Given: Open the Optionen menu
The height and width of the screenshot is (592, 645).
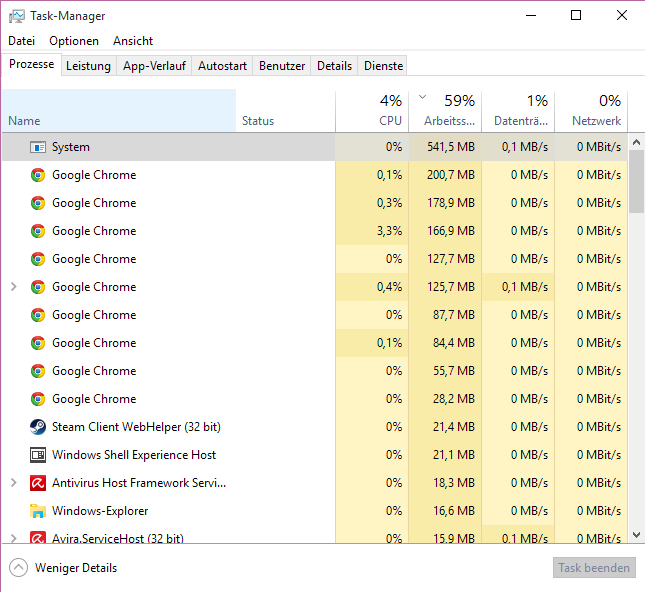Looking at the screenshot, I should tap(74, 41).
